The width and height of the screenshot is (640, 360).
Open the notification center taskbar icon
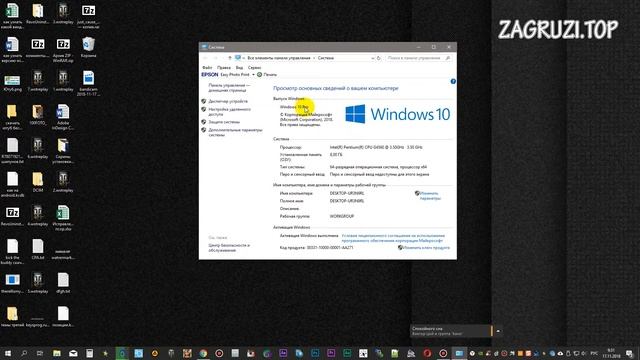pyautogui.click(x=630, y=353)
